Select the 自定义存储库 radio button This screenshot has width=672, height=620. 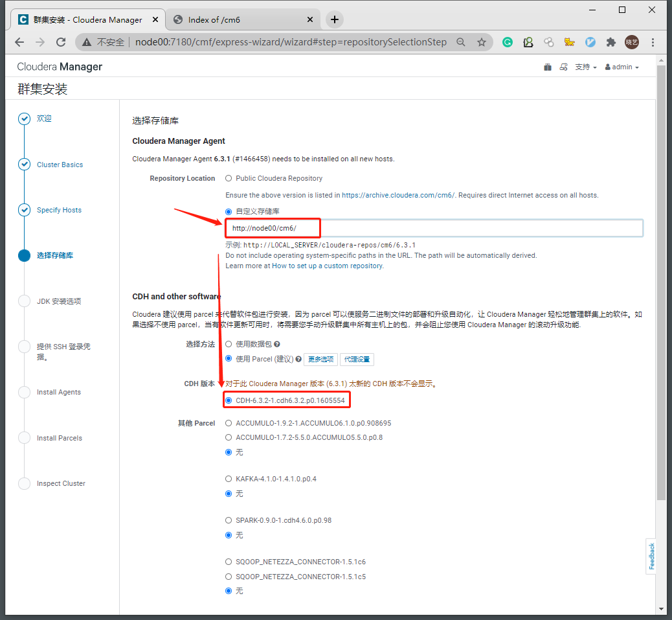pos(229,212)
